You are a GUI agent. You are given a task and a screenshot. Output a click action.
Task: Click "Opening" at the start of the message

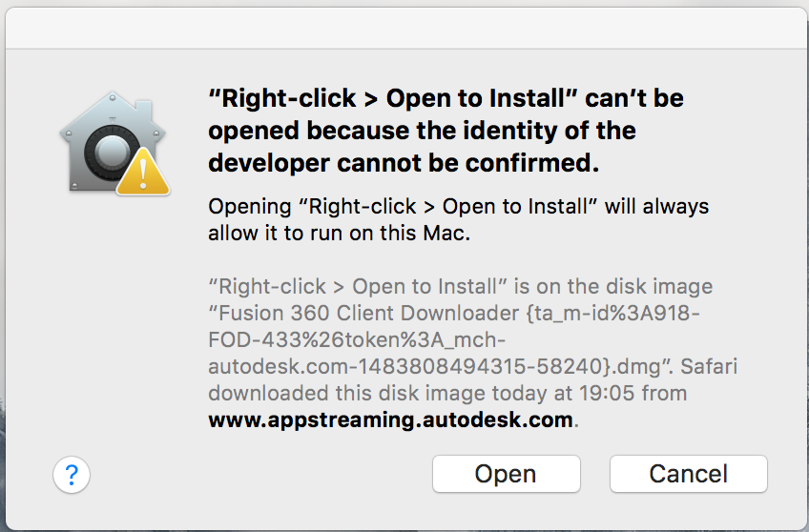[246, 206]
